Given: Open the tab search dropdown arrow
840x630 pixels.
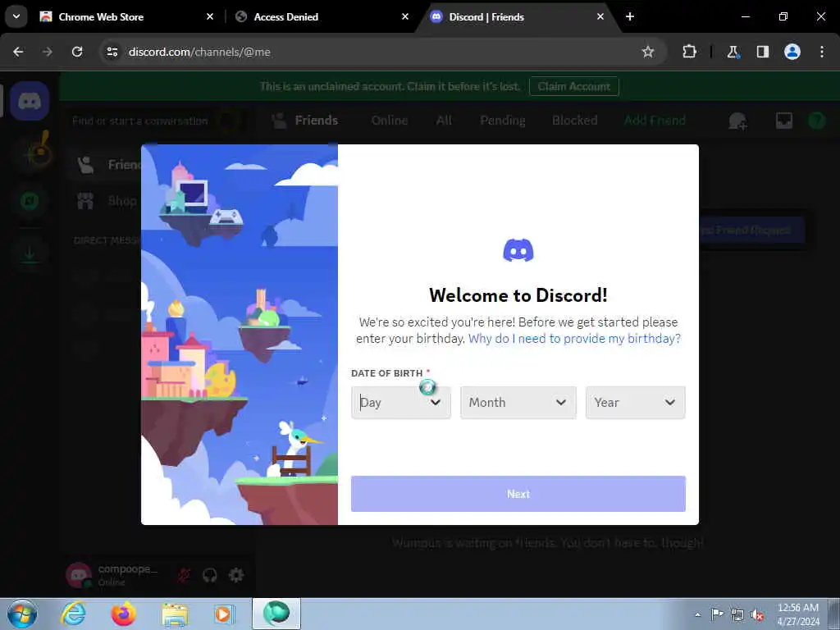Looking at the screenshot, I should [x=16, y=16].
